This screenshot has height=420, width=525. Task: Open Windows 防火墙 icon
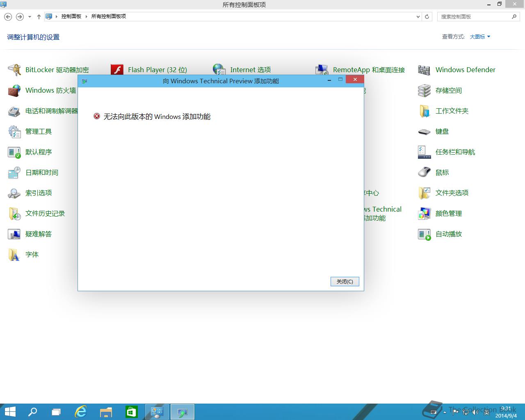coord(14,90)
